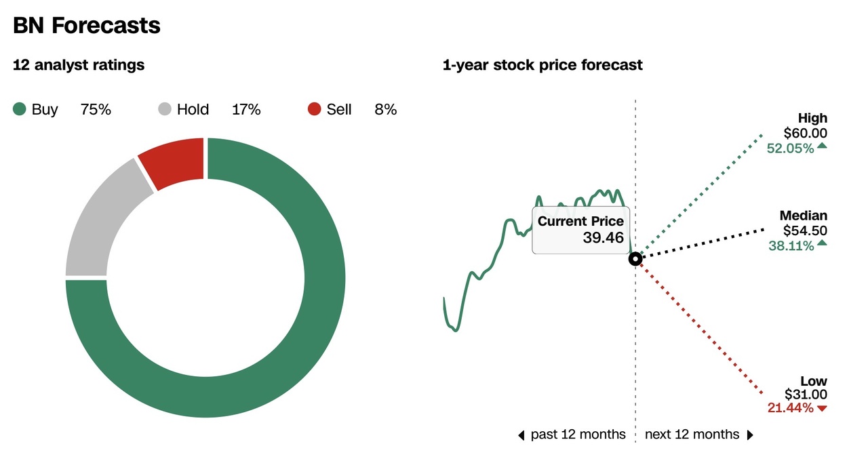The image size is (868, 461).
Task: Click the red Sell legend dot
Action: click(x=314, y=109)
